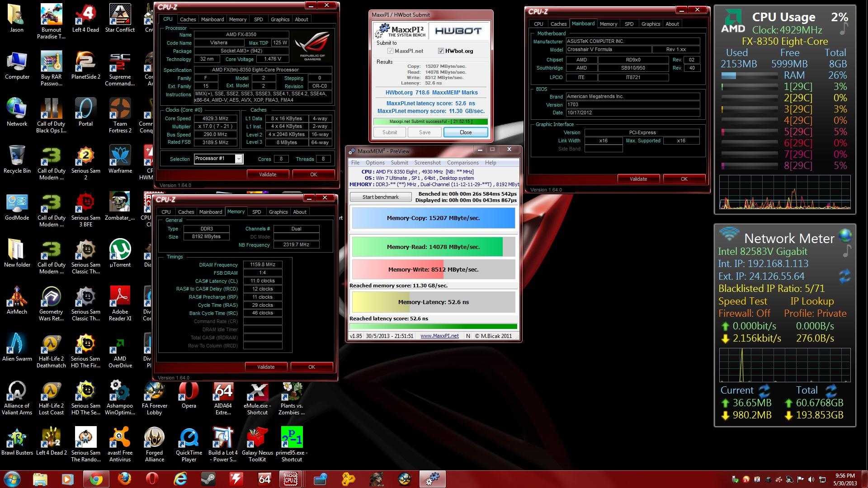Launch the Alien Swarm desktop shortcut
868x488 pixels.
click(17, 348)
